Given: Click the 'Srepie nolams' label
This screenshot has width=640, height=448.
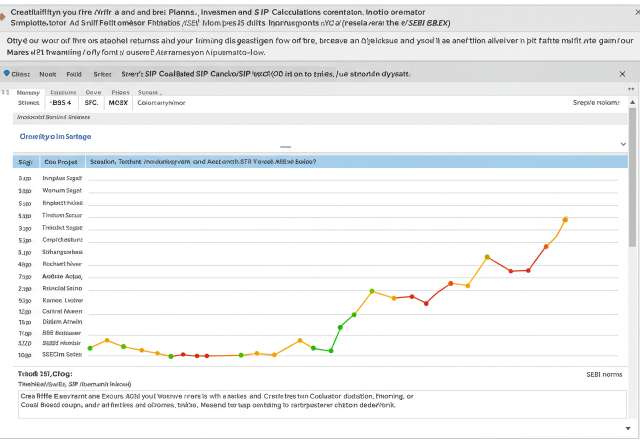Looking at the screenshot, I should (596, 102).
